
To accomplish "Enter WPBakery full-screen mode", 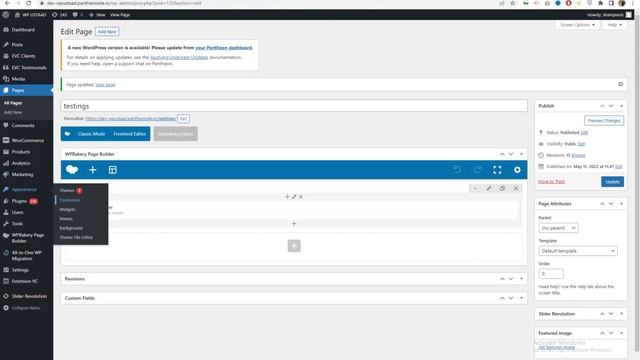I will click(x=497, y=170).
